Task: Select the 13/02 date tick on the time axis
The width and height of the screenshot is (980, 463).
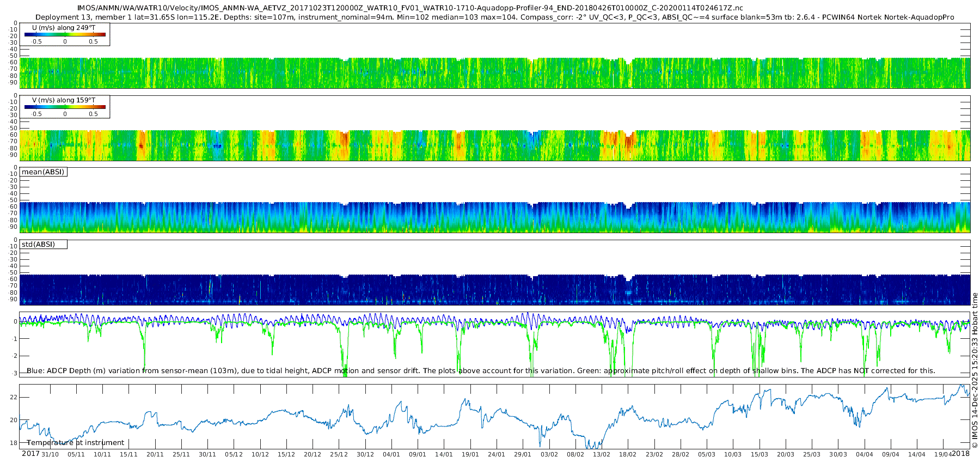Action: [x=601, y=454]
